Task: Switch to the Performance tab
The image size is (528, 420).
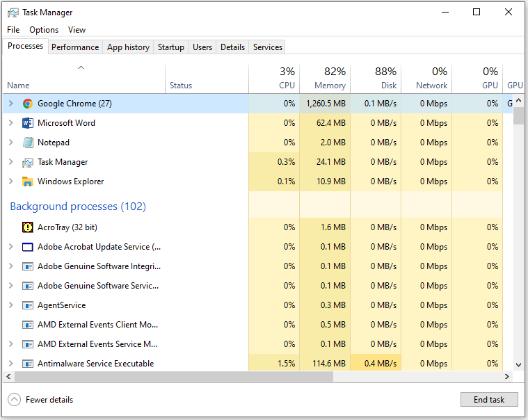Action: pos(75,47)
